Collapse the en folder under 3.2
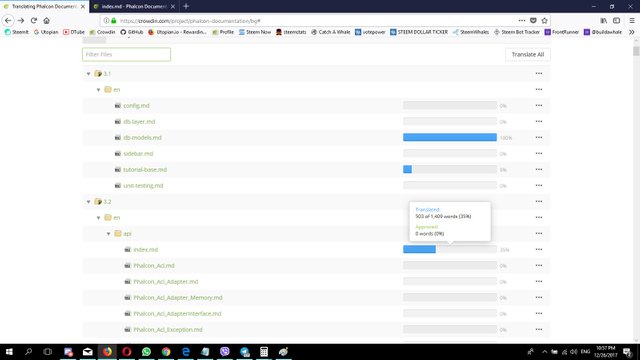The height and width of the screenshot is (360, 640). point(98,218)
